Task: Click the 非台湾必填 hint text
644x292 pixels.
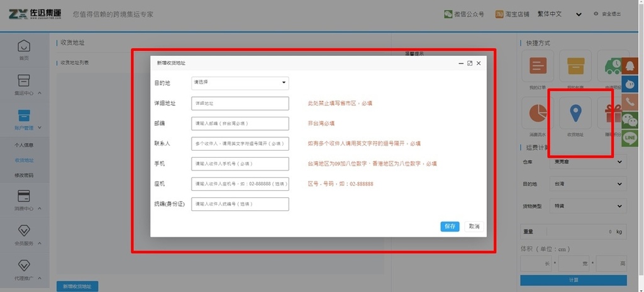Action: click(321, 123)
